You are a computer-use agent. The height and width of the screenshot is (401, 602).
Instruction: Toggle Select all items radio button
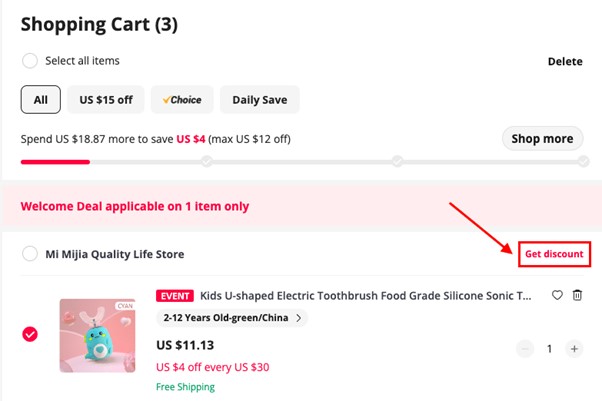pos(30,61)
